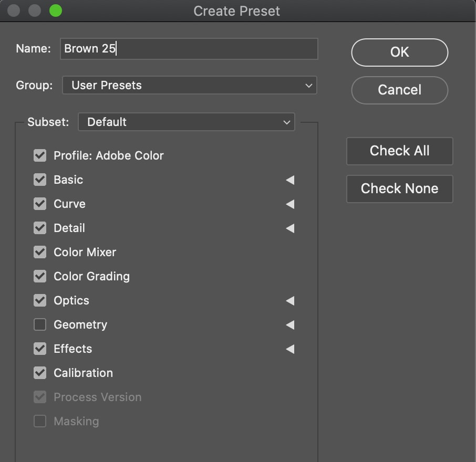Image resolution: width=476 pixels, height=462 pixels.
Task: Enable the Geometry checkbox
Action: point(40,324)
